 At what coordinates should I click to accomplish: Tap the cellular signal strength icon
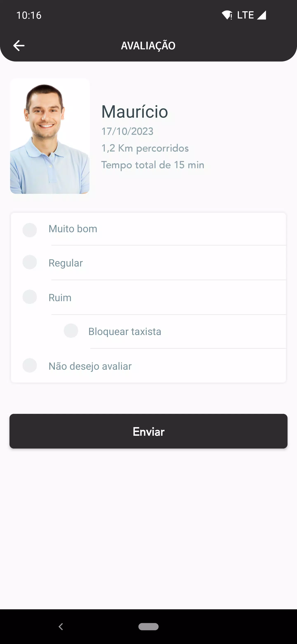click(262, 15)
